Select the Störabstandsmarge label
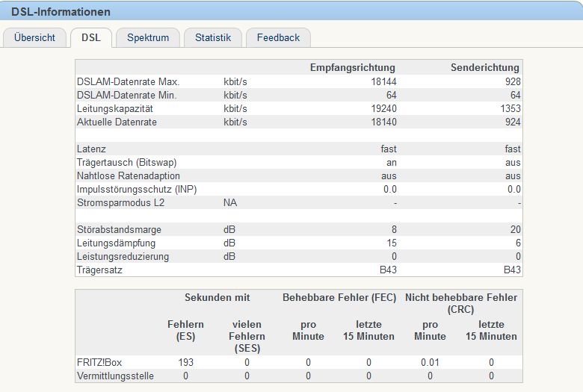 point(119,230)
